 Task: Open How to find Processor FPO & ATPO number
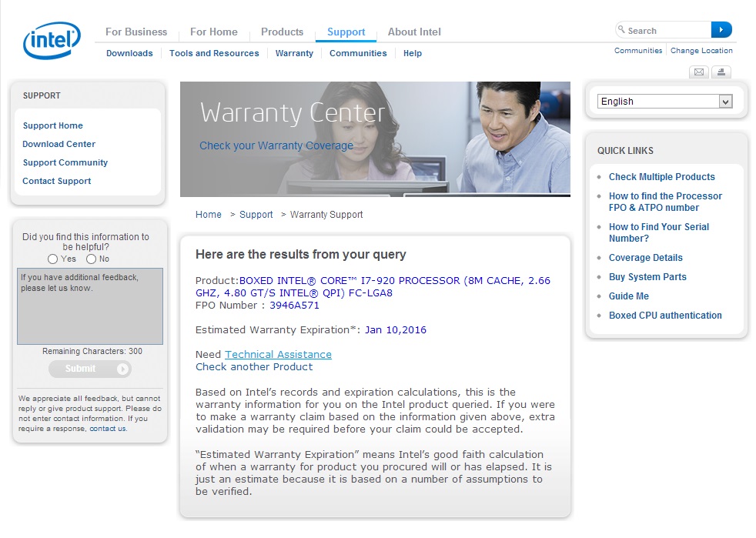pos(665,202)
